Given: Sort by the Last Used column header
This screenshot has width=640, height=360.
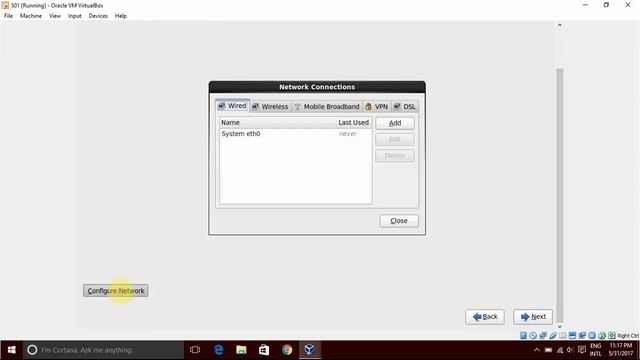Looking at the screenshot, I should tap(353, 122).
